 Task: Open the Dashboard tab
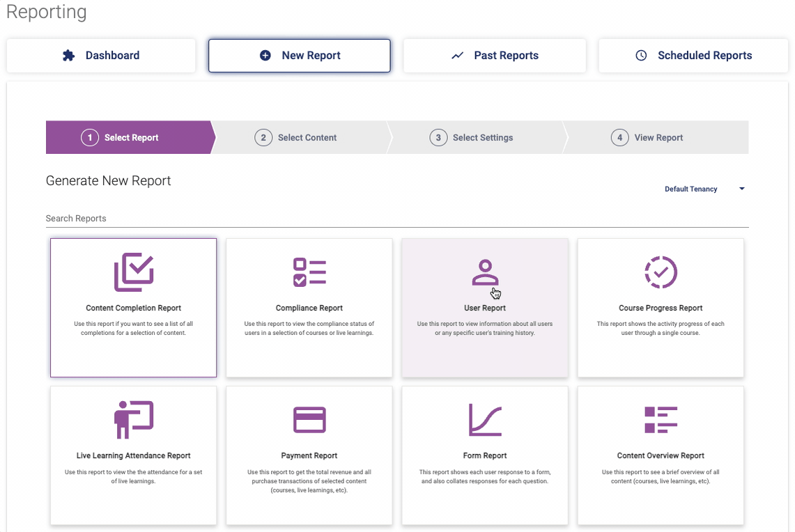click(x=101, y=56)
